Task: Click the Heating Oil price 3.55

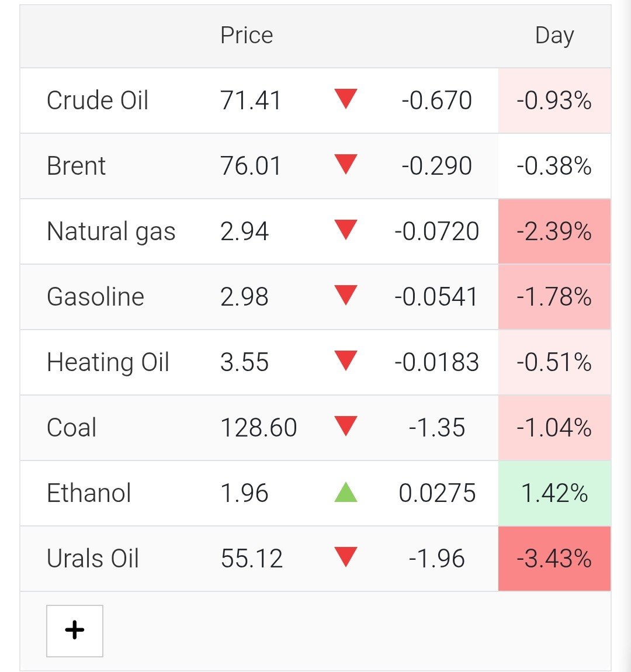Action: click(244, 362)
